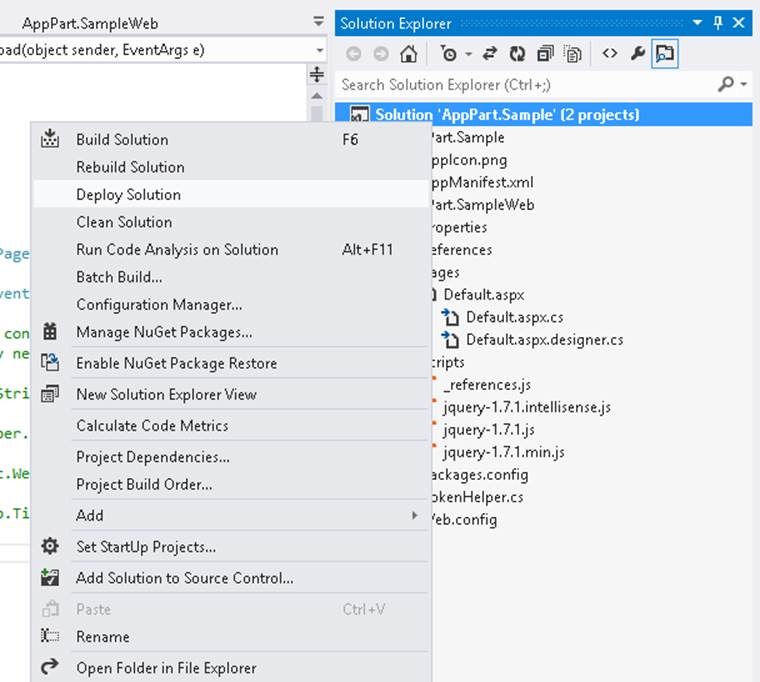This screenshot has height=682, width=760.
Task: Choose Rebuild Solution from the context menu
Action: pyautogui.click(x=130, y=167)
